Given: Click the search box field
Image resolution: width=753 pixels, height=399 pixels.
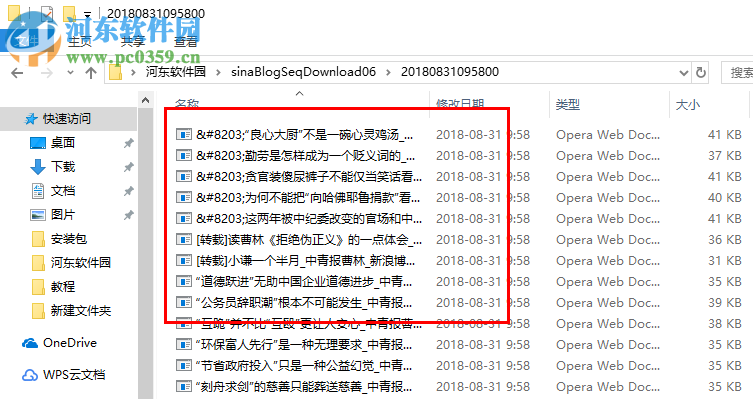Looking at the screenshot, I should [x=738, y=73].
